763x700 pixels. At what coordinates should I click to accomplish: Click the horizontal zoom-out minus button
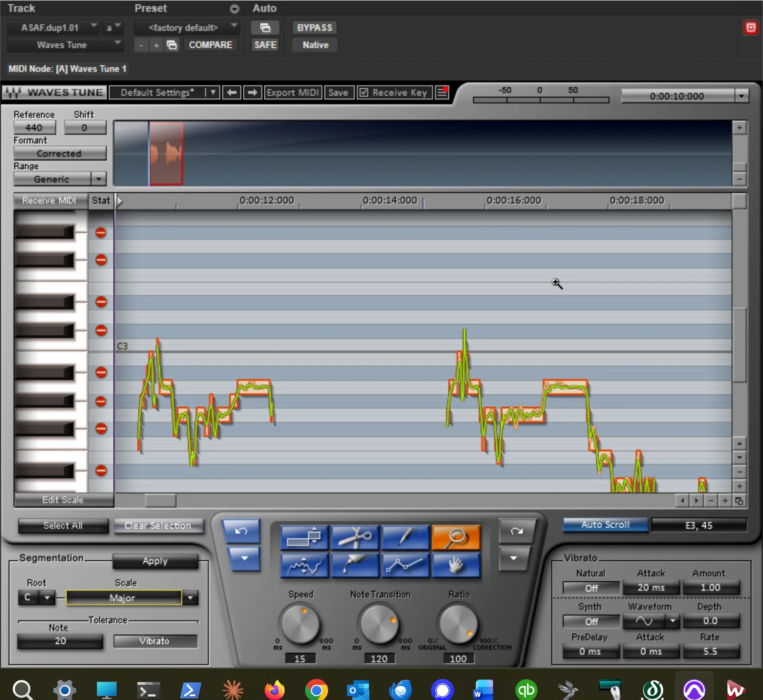point(711,501)
